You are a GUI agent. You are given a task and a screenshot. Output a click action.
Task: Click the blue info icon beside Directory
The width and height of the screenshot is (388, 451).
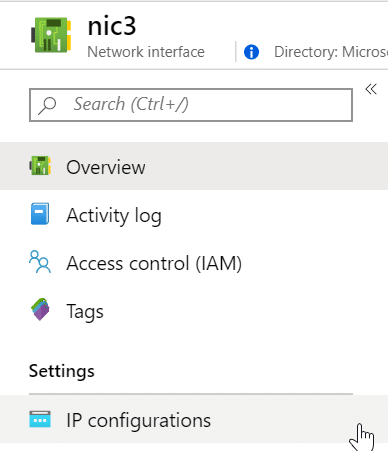point(251,52)
